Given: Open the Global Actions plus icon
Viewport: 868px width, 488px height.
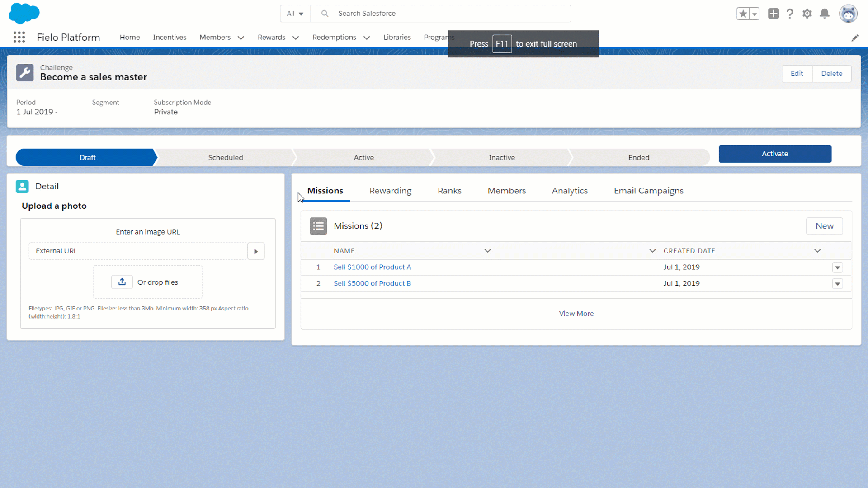Looking at the screenshot, I should click(x=773, y=14).
